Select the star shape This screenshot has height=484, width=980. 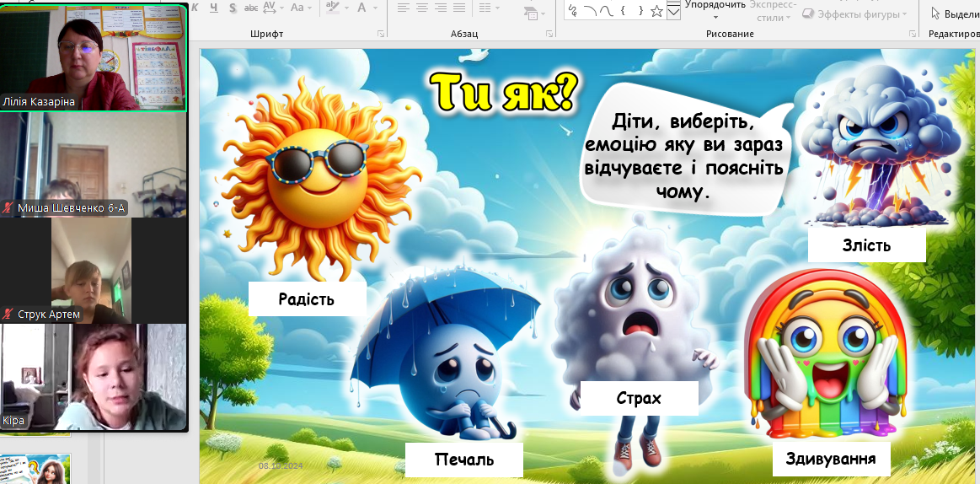coord(656,10)
